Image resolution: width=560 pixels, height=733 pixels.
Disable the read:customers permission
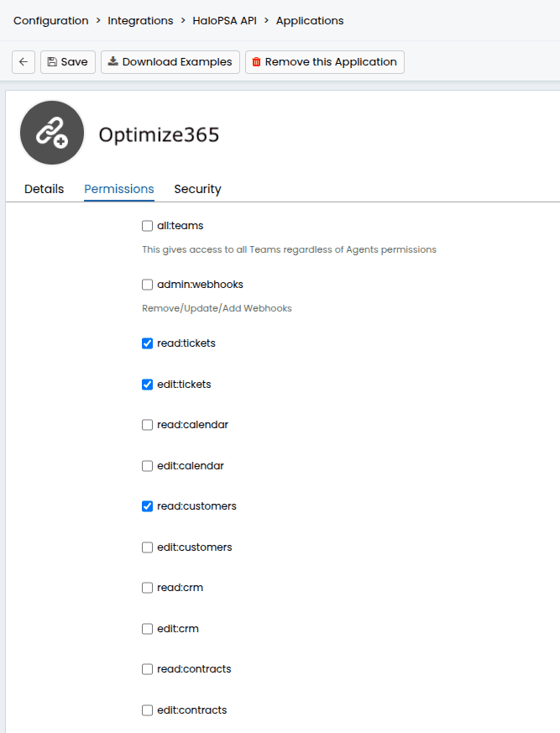pyautogui.click(x=147, y=506)
